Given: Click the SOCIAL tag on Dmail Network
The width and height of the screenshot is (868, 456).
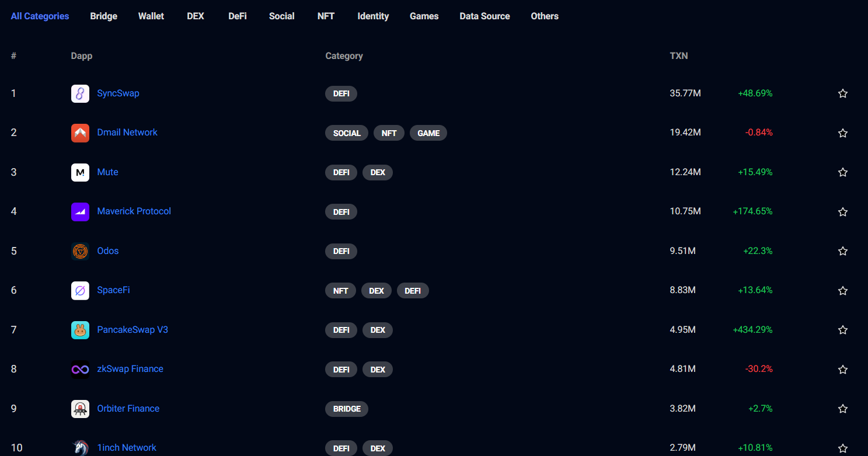Looking at the screenshot, I should 347,133.
